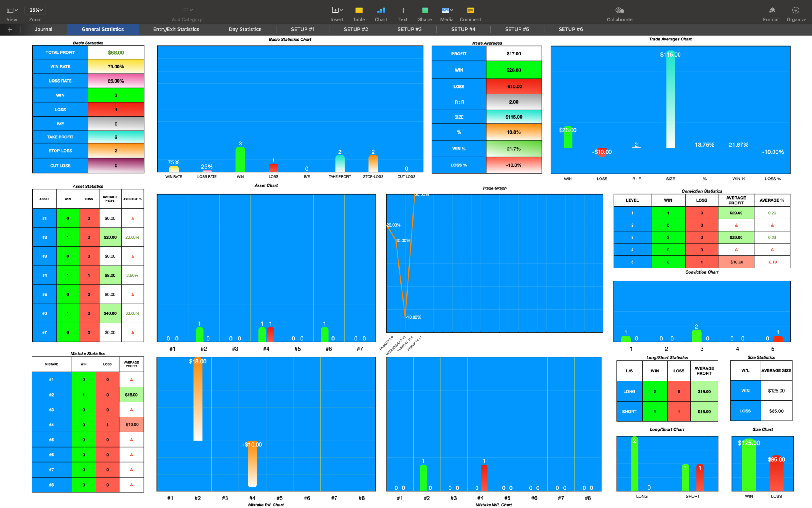Expand the 25% zoom dropdown
812x508 pixels.
pyautogui.click(x=36, y=10)
